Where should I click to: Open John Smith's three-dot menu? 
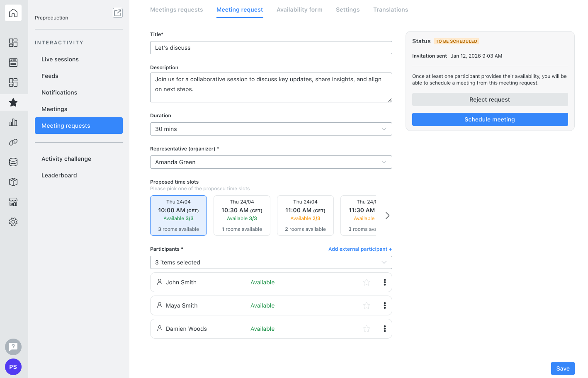[385, 282]
